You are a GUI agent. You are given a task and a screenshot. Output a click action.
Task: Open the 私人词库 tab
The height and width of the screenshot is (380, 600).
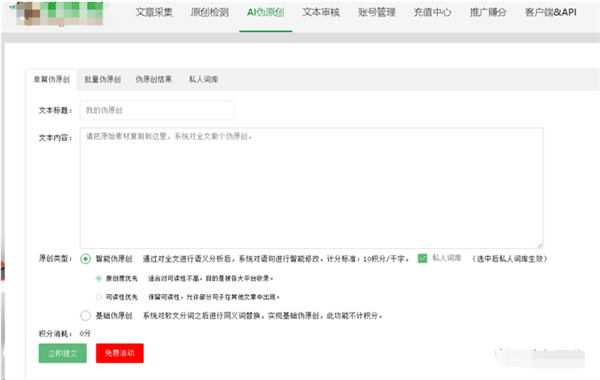tap(203, 79)
